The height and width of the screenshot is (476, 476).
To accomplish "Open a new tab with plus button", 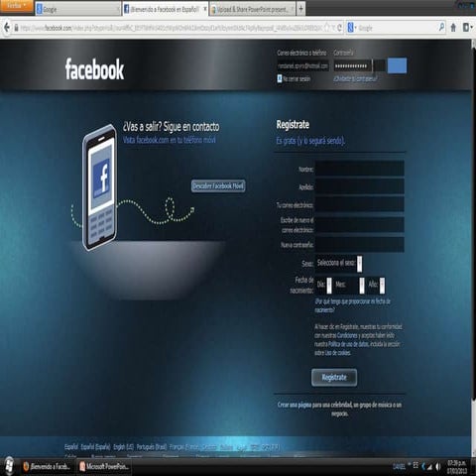I will [300, 9].
